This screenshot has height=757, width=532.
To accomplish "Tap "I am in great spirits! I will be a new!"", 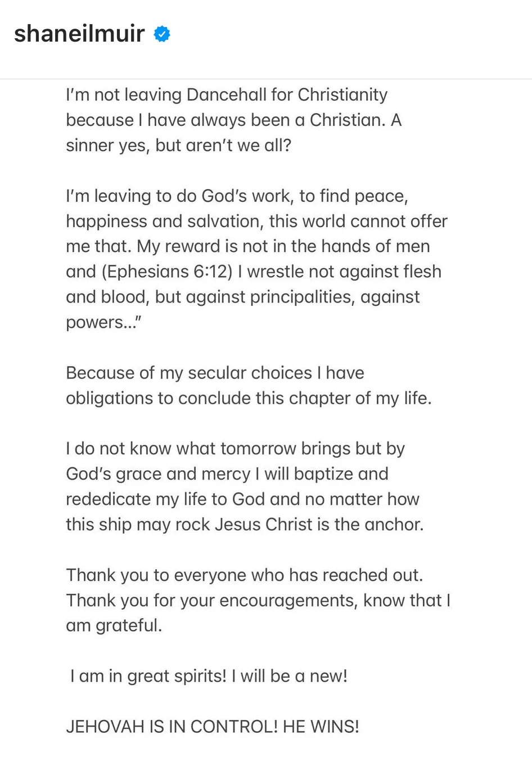I will 209,677.
